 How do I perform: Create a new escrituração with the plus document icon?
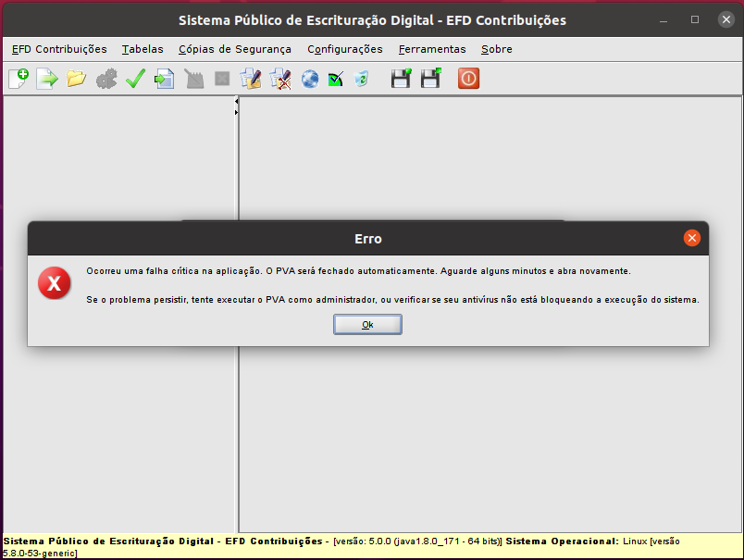[19, 79]
